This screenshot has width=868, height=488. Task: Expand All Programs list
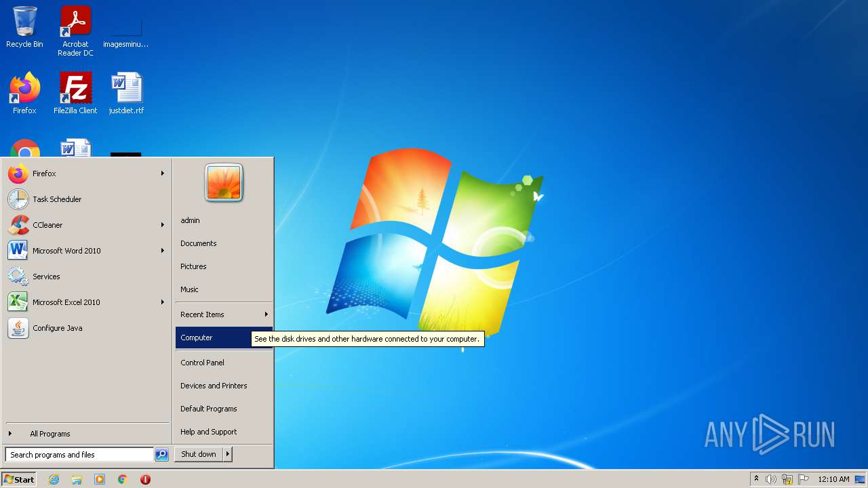click(86, 434)
